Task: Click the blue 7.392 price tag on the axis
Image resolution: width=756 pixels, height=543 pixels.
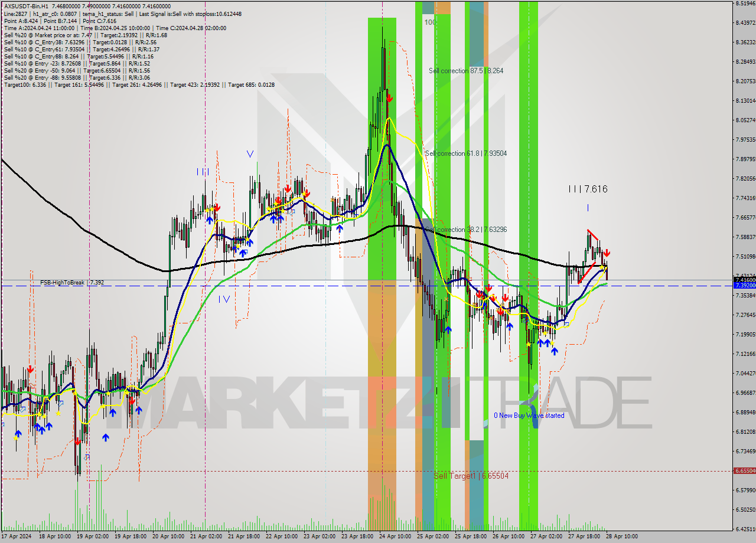Action: [x=744, y=285]
